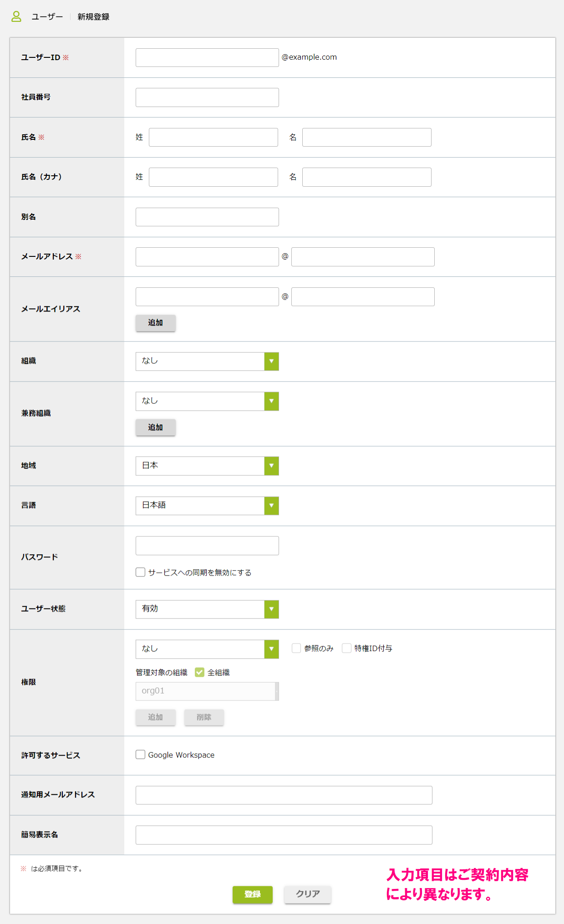Open the 組織 dropdown
Screen dimensions: 564x924
pos(207,361)
